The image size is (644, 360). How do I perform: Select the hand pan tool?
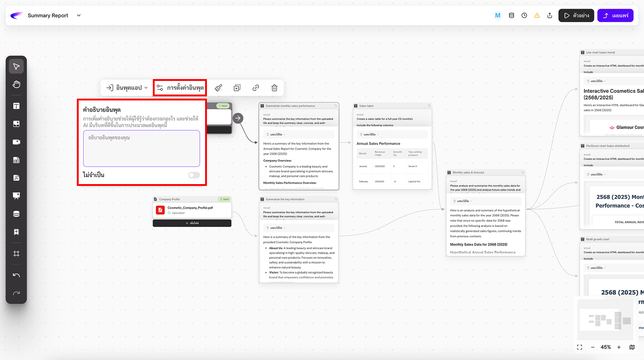point(16,84)
